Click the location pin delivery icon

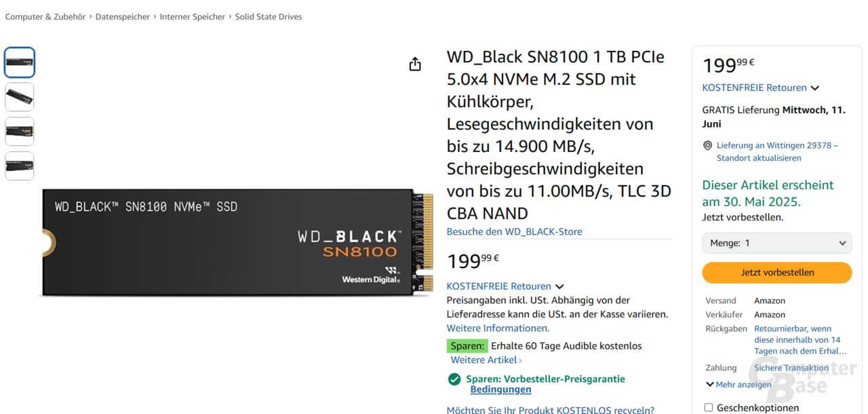tap(707, 146)
